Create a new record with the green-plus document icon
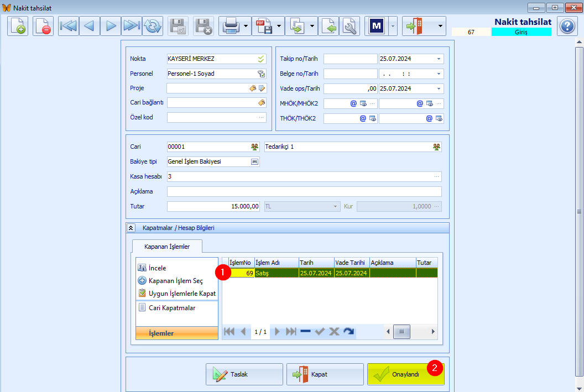Viewport: 584px width, 392px height. click(x=18, y=26)
